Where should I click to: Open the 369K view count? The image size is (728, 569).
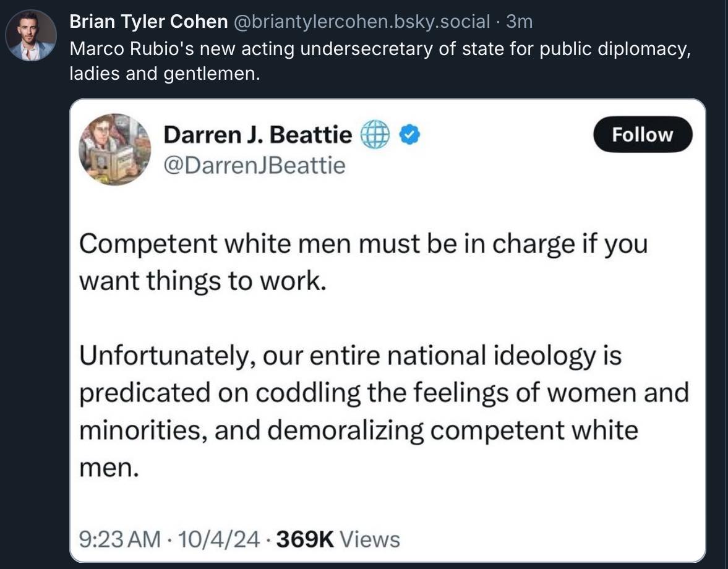pyautogui.click(x=305, y=539)
